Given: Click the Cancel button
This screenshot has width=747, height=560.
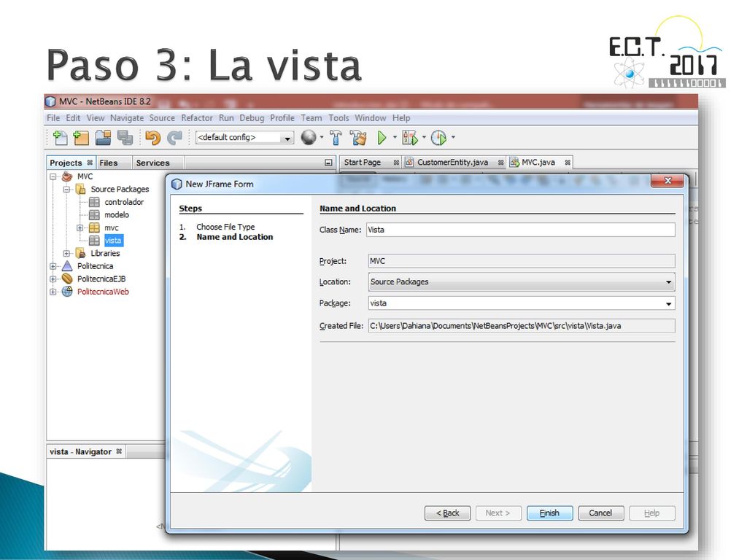Looking at the screenshot, I should point(600,513).
